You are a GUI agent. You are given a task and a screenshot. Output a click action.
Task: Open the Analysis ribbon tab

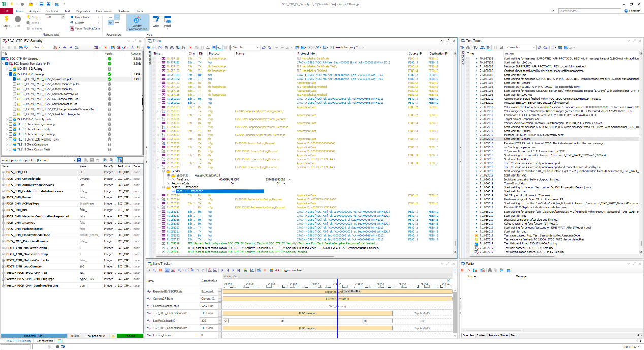[35, 10]
